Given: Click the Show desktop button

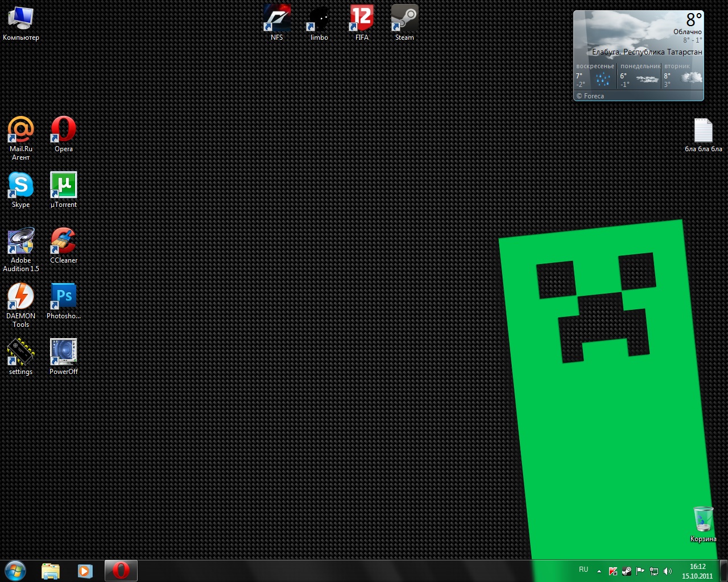Looking at the screenshot, I should [723, 571].
